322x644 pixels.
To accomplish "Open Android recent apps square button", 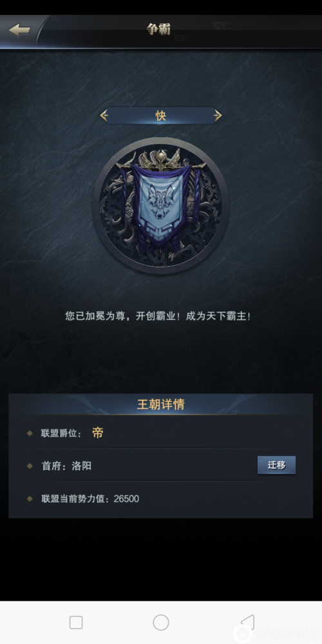I will pos(76,623).
